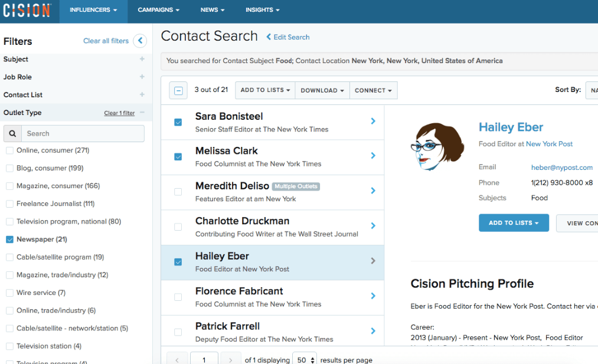
Task: Open Patrick Farrell details via the row arrow
Action: pos(373,331)
